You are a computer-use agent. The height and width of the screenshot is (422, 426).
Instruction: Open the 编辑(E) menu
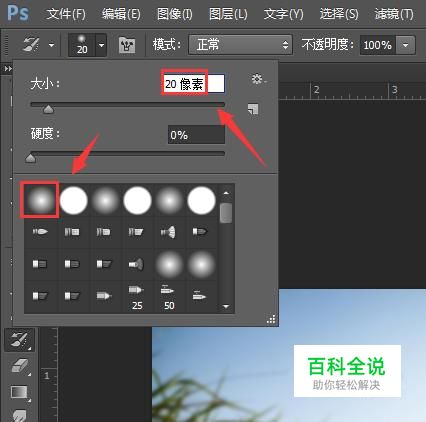pos(121,14)
